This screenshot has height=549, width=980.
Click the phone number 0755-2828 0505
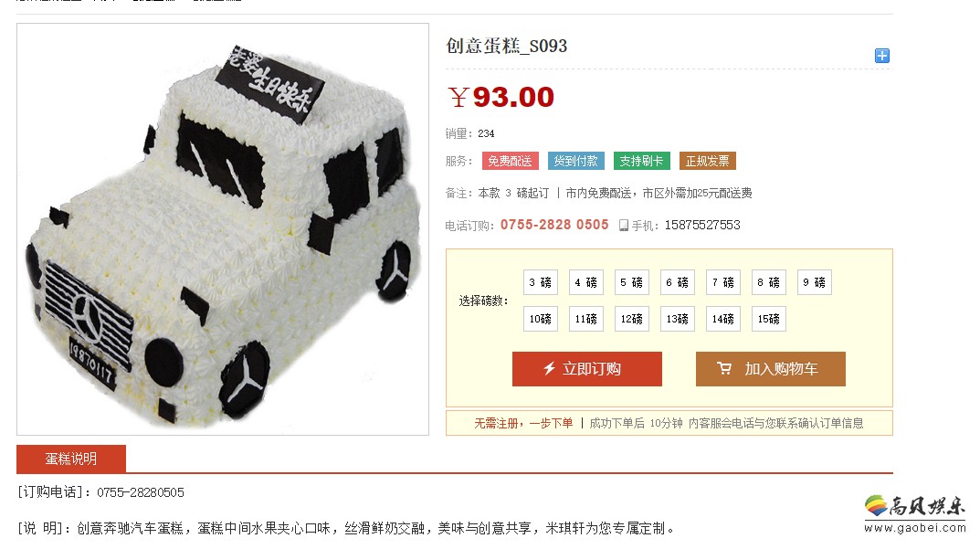[554, 225]
